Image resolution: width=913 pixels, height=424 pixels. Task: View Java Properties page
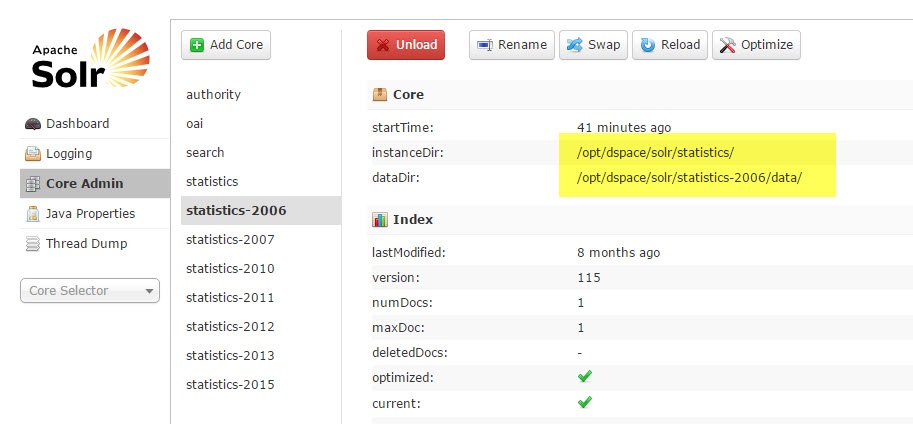tap(90, 214)
